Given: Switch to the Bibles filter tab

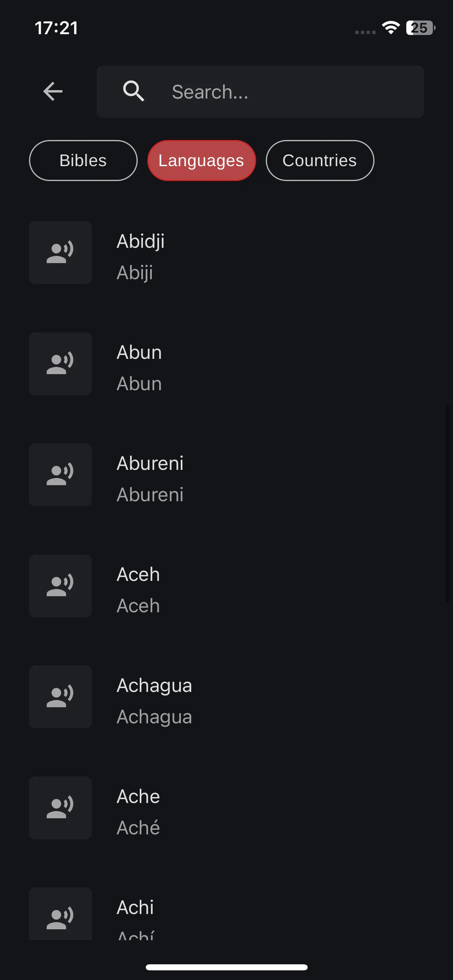Looking at the screenshot, I should 83,161.
